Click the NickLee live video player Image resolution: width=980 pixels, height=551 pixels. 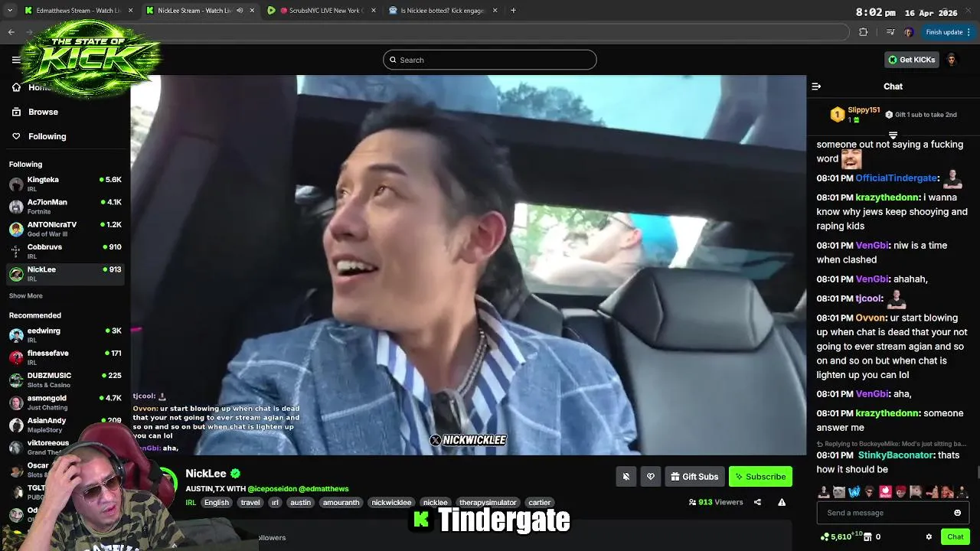(x=469, y=265)
